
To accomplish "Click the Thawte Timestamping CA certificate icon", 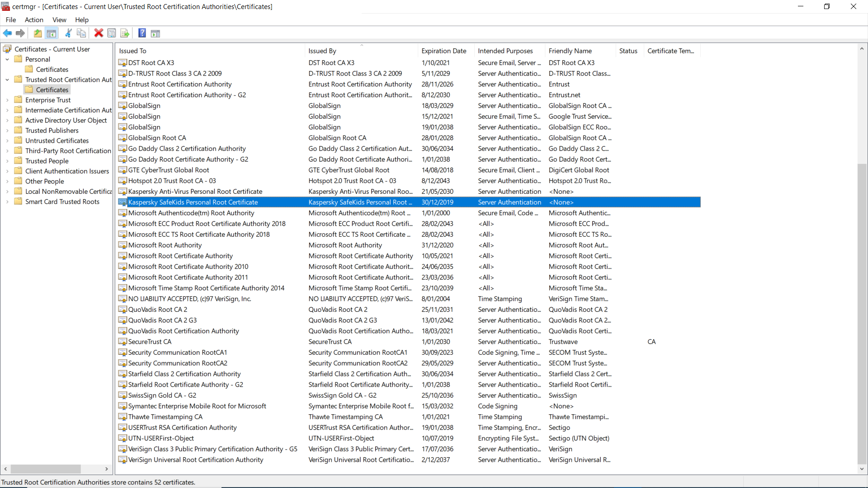I will tap(123, 417).
